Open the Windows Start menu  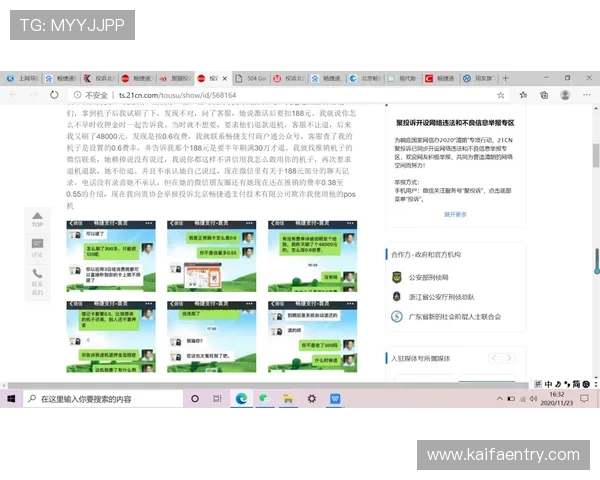pos(11,399)
